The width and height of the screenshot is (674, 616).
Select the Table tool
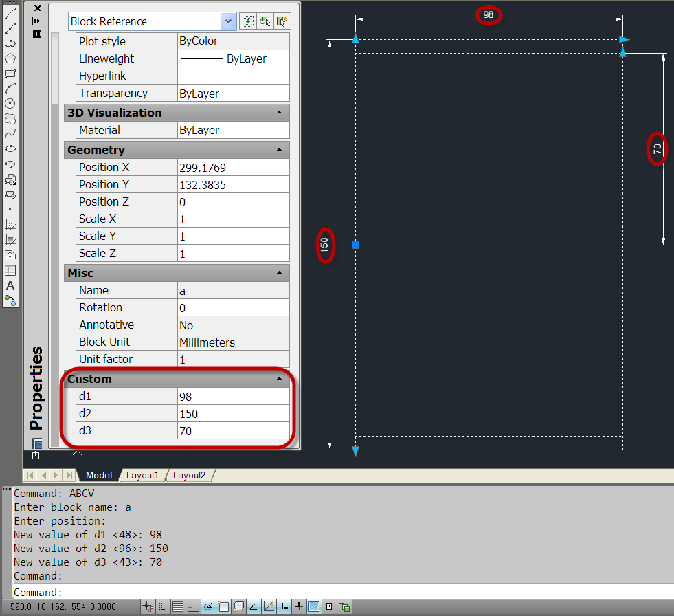(x=10, y=270)
